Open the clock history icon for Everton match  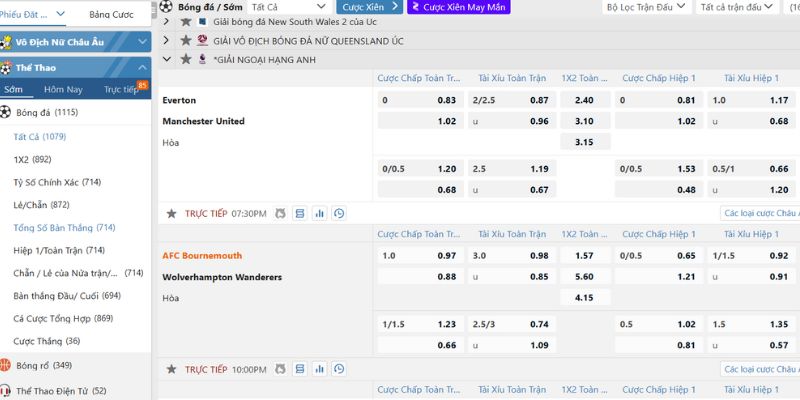point(339,213)
